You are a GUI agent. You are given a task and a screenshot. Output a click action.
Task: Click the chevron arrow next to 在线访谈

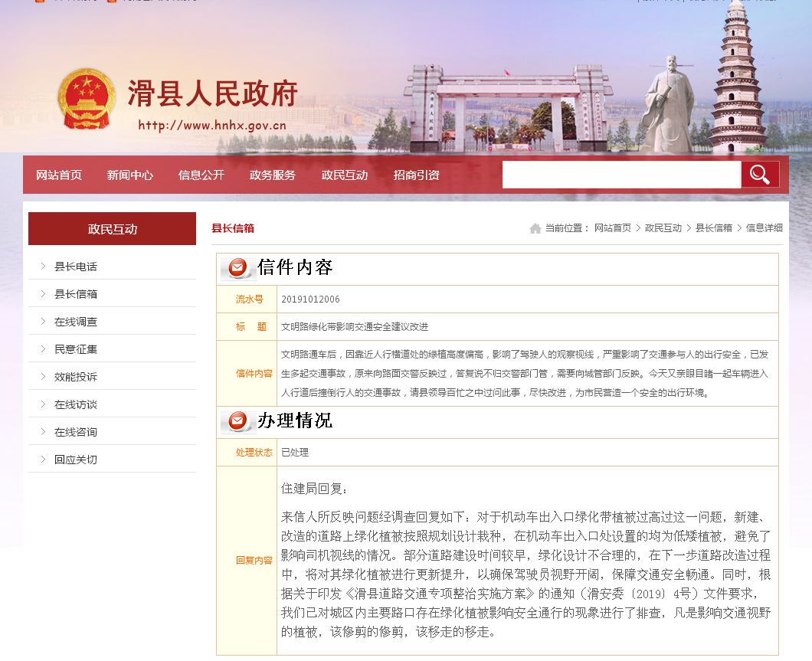pos(43,404)
